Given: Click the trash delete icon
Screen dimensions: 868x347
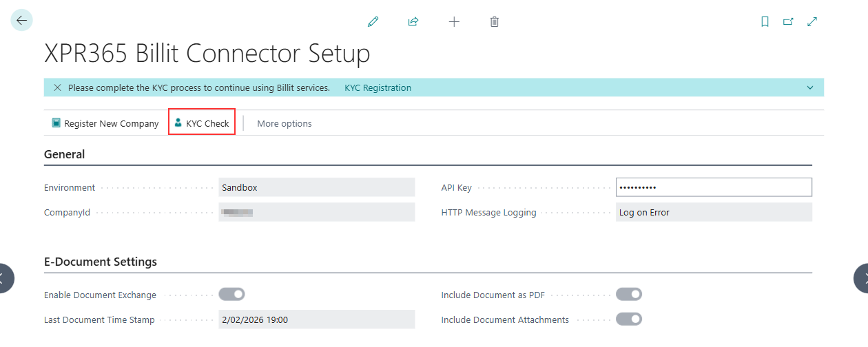Looking at the screenshot, I should coord(494,22).
